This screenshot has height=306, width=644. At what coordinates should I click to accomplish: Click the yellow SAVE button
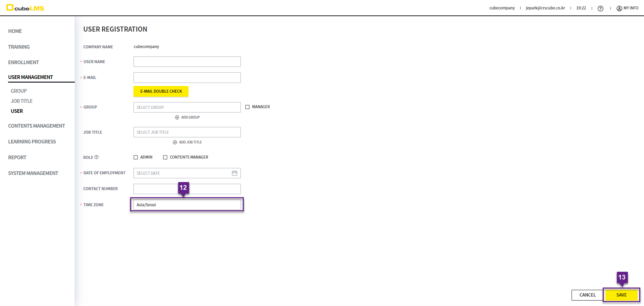pyautogui.click(x=621, y=295)
